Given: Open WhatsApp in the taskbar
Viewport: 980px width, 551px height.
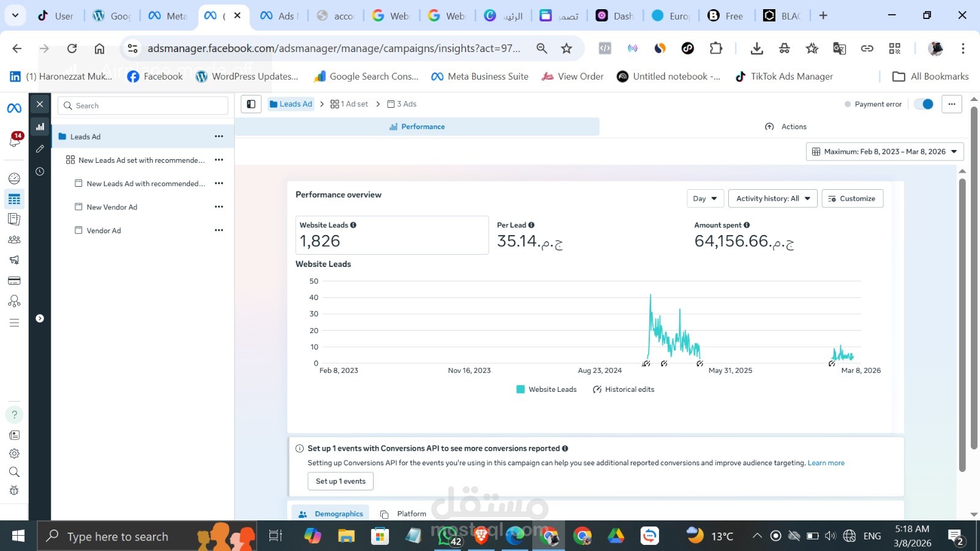Looking at the screenshot, I should (x=447, y=536).
